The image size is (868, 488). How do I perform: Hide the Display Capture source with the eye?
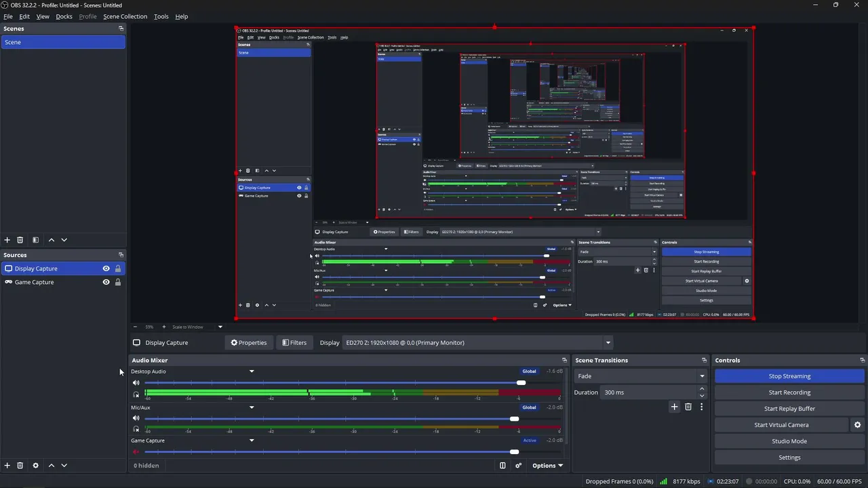[106, 268]
